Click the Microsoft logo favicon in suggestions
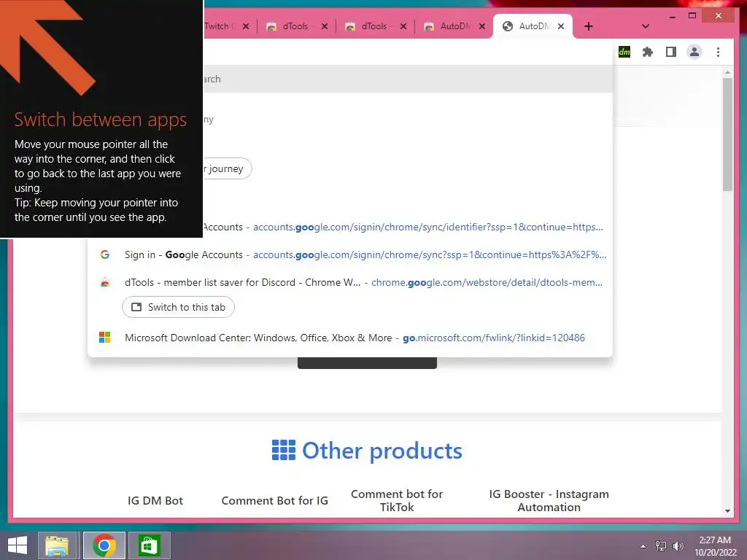Screen dimensions: 747x560 [x=105, y=338]
